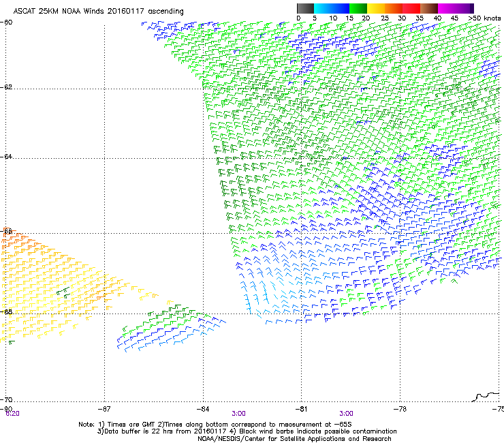Click the '3:00' time label between -84 and -81
The height and width of the screenshot is (443, 504).
pos(239,414)
